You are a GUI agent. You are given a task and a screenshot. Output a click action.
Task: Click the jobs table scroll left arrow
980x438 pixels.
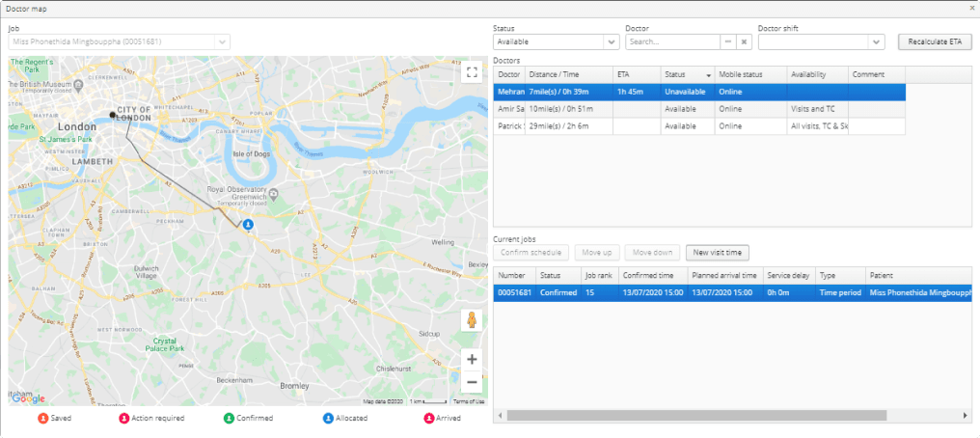click(x=499, y=416)
